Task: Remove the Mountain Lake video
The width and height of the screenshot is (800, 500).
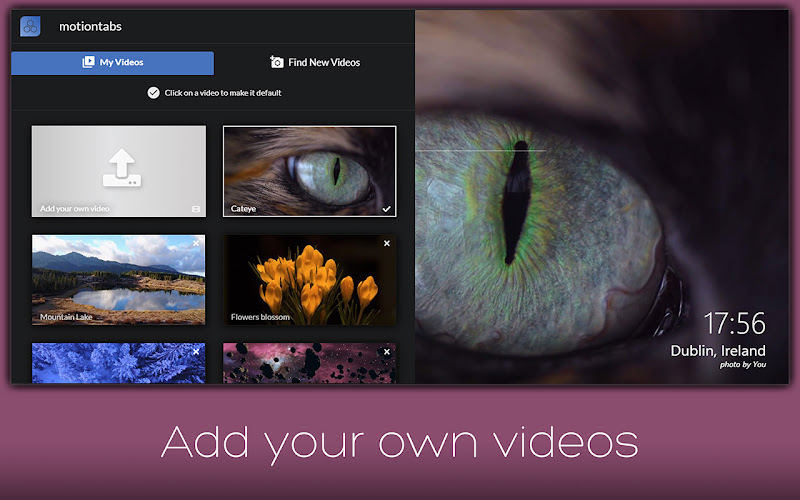Action: click(196, 244)
